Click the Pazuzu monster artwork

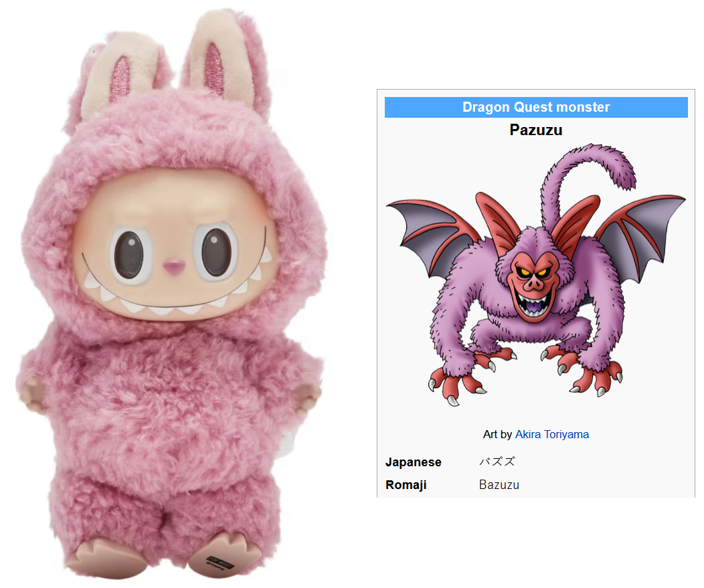[535, 275]
